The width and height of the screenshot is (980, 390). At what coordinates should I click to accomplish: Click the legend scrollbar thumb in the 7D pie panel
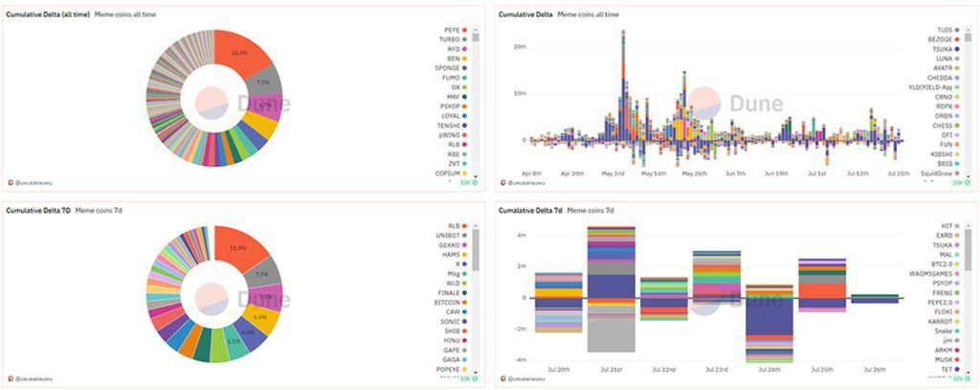pos(476,247)
